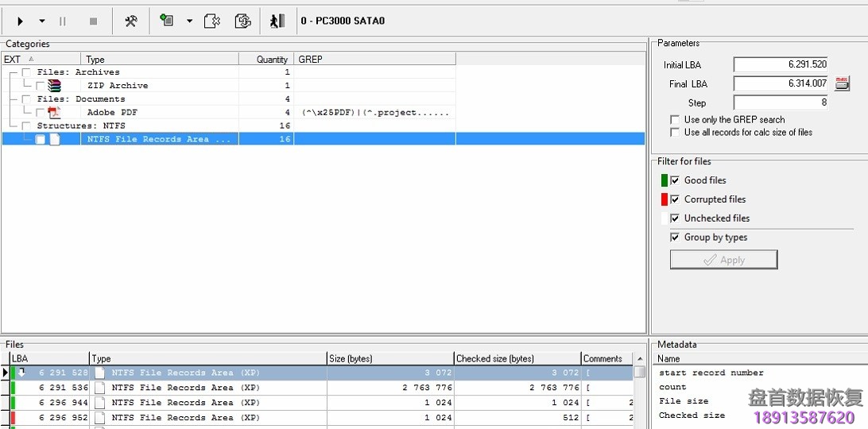This screenshot has height=429, width=868.
Task: Enable Use all records for calc size of files
Action: [675, 133]
